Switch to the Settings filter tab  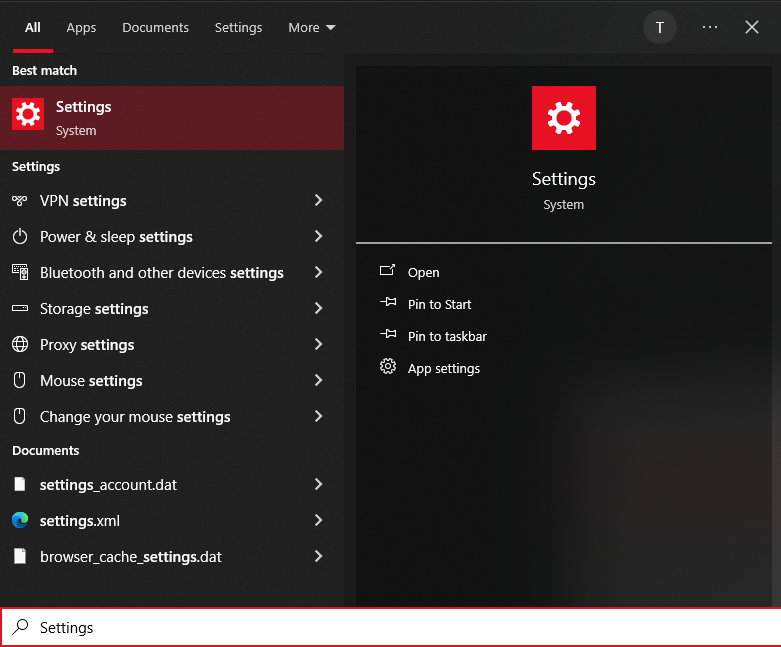coord(238,28)
